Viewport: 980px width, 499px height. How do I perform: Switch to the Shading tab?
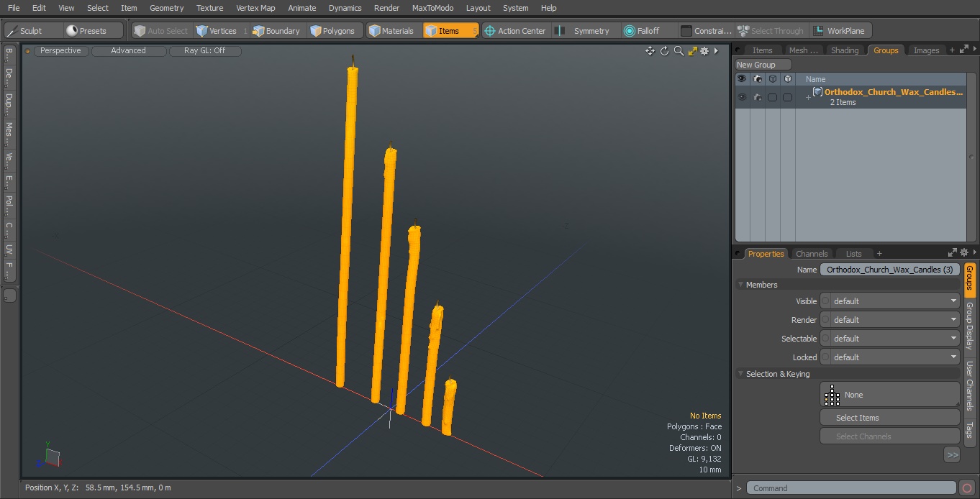[x=844, y=50]
